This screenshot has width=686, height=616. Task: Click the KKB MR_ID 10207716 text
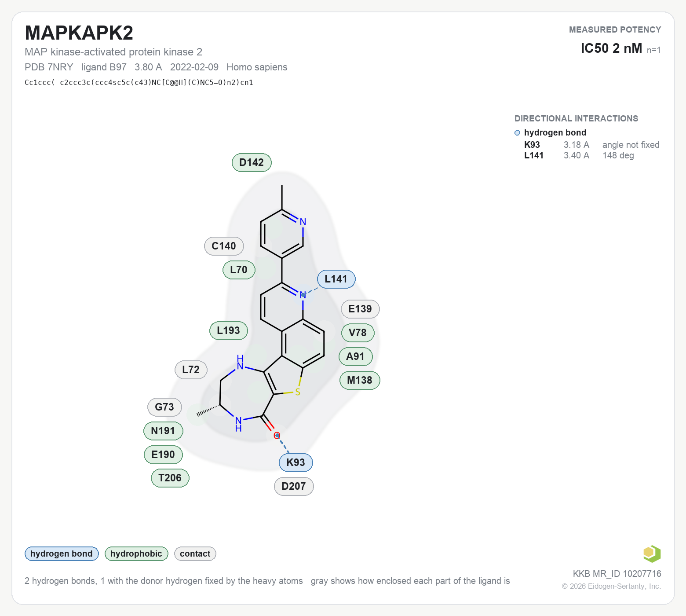[617, 574]
